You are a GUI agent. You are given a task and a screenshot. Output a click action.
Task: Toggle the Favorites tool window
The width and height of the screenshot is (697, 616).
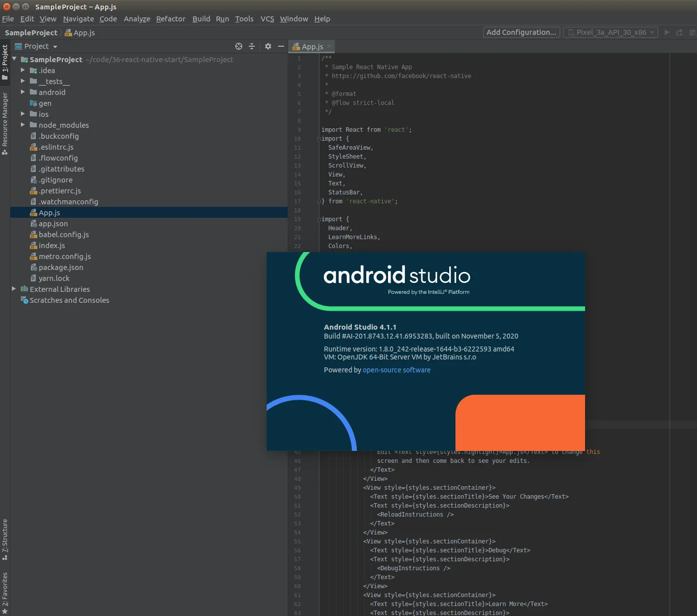tap(5, 593)
